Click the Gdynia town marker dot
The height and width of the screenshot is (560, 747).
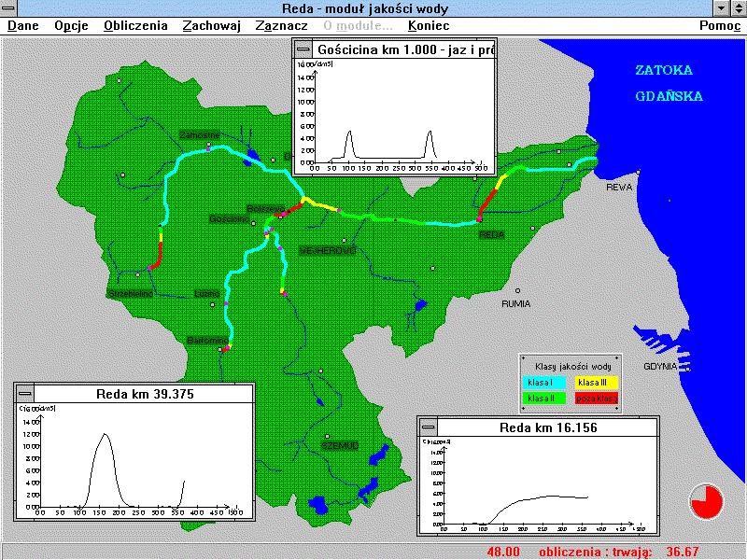coord(688,369)
